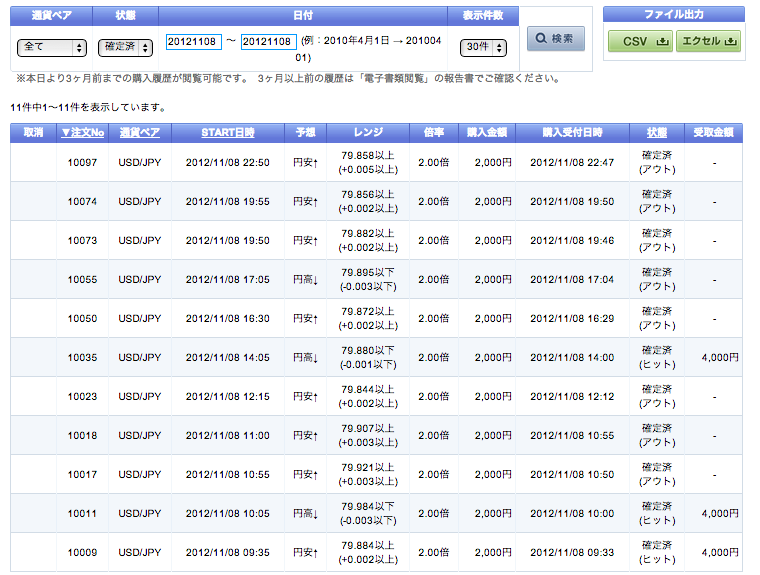Click the start date input field
Image resolution: width=760 pixels, height=575 pixels.
coord(193,42)
